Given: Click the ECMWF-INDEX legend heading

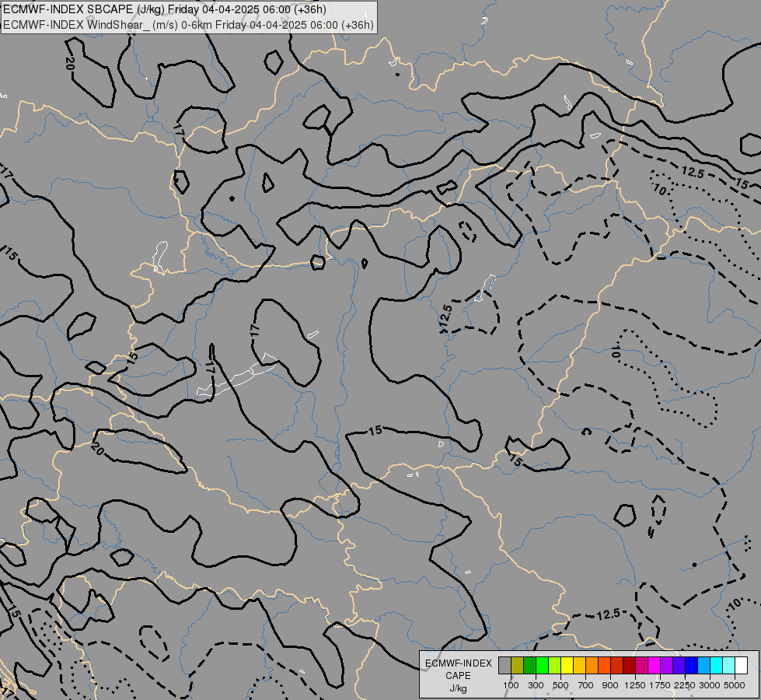Looking at the screenshot, I should pos(458,663).
